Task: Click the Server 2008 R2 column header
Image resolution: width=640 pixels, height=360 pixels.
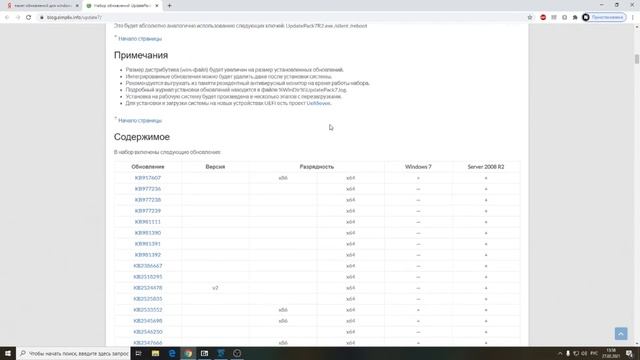Action: point(486,167)
